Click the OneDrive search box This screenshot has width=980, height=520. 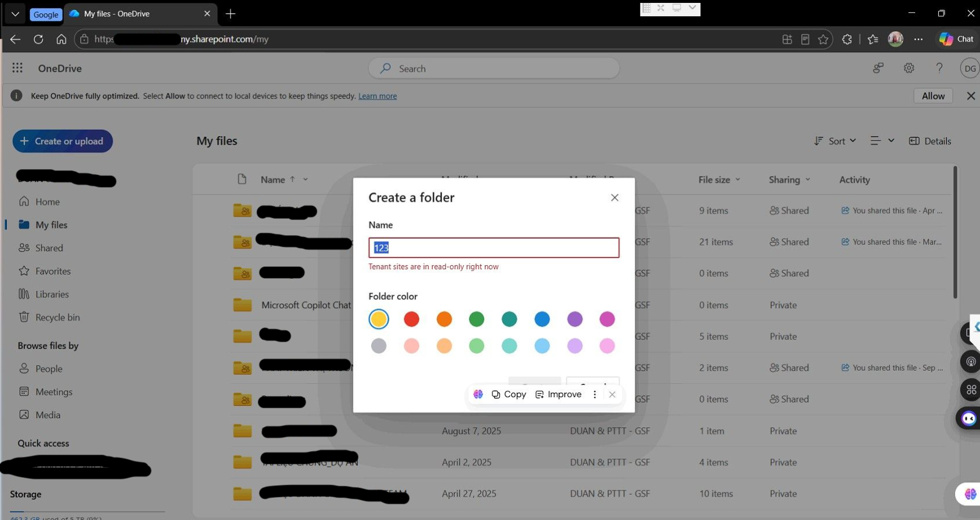click(494, 68)
